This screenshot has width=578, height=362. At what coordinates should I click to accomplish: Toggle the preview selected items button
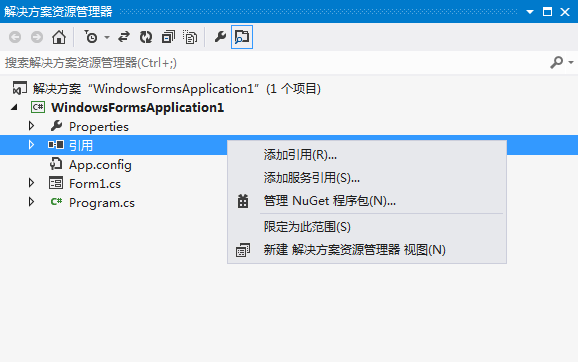(x=242, y=37)
